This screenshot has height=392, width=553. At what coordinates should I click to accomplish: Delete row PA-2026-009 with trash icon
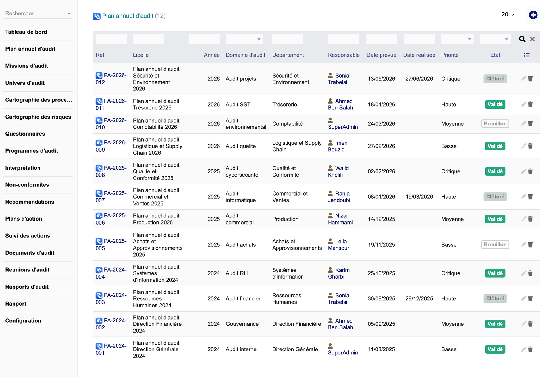click(530, 146)
